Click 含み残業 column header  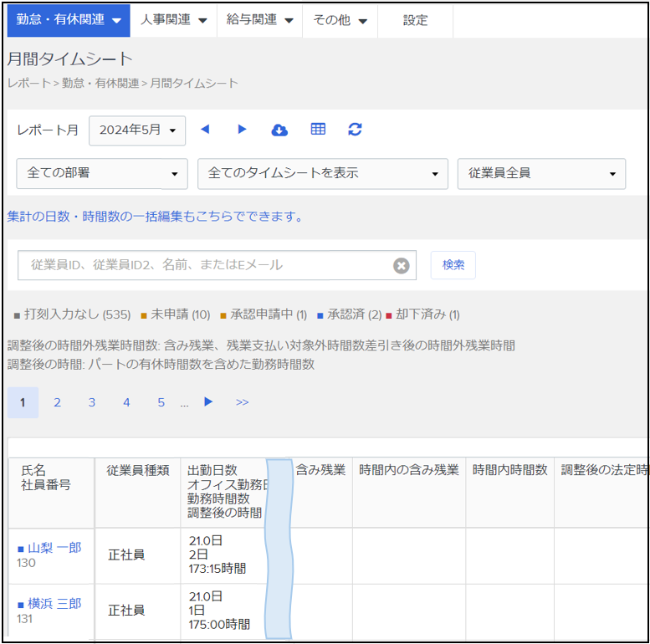(x=320, y=470)
